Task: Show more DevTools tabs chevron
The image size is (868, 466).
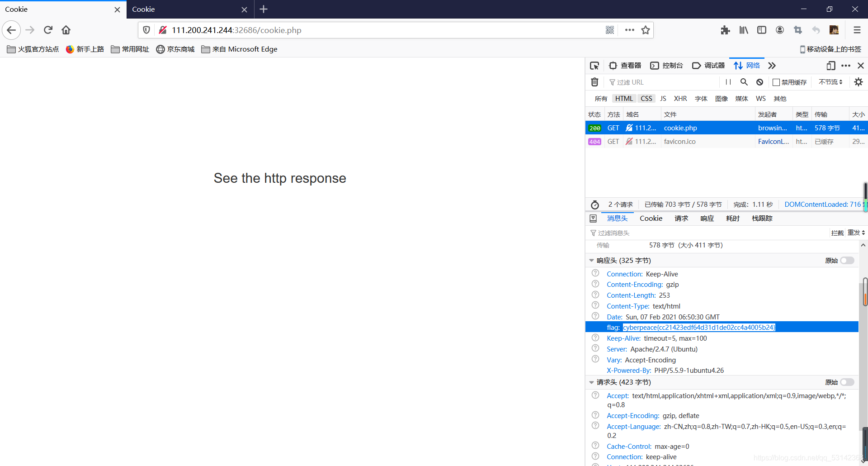Action: [772, 66]
